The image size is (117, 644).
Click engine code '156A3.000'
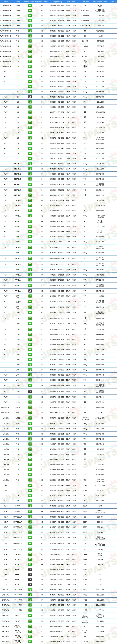click(x=100, y=41)
